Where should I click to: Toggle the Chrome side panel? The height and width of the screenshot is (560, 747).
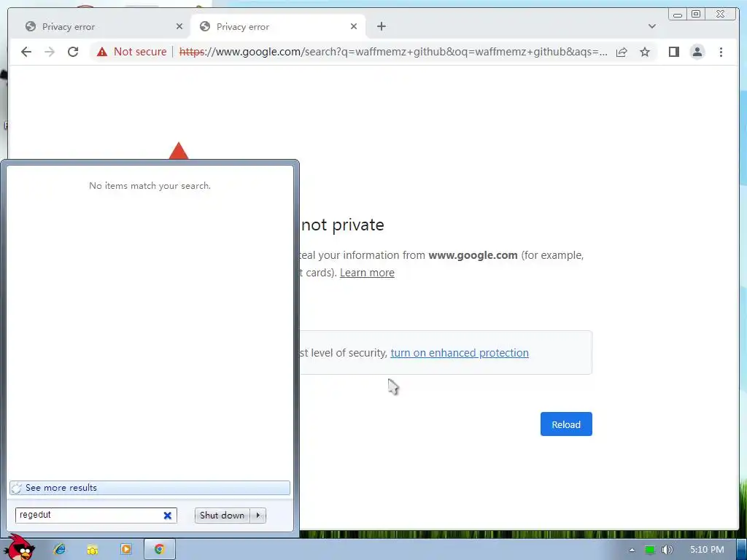click(x=673, y=52)
